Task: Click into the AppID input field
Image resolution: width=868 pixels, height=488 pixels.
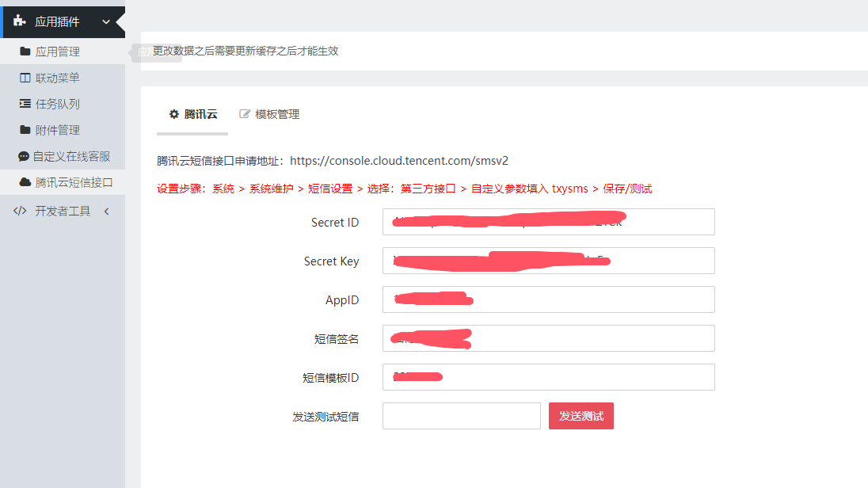Action: (x=549, y=299)
